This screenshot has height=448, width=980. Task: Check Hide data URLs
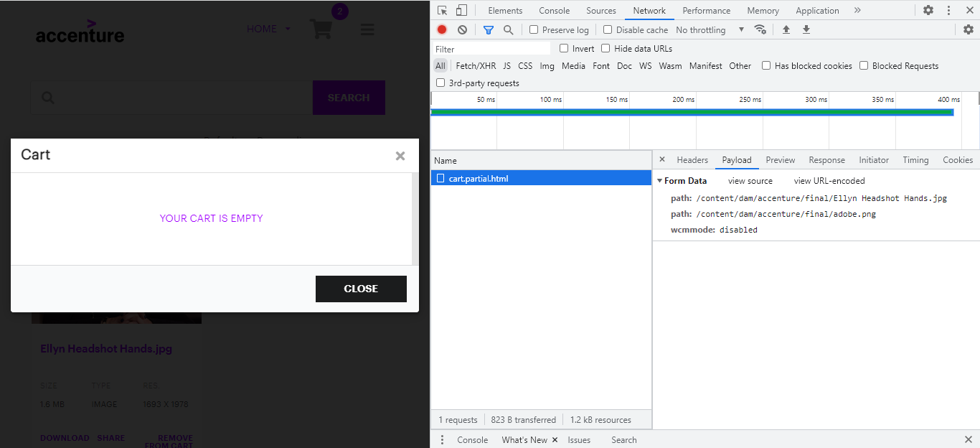click(606, 48)
